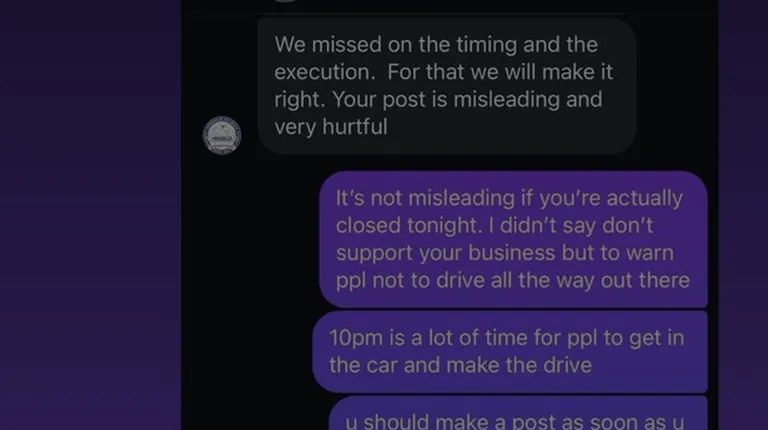
Task: Select the purple "10pm is a lot of time" message
Action: pyautogui.click(x=510, y=352)
